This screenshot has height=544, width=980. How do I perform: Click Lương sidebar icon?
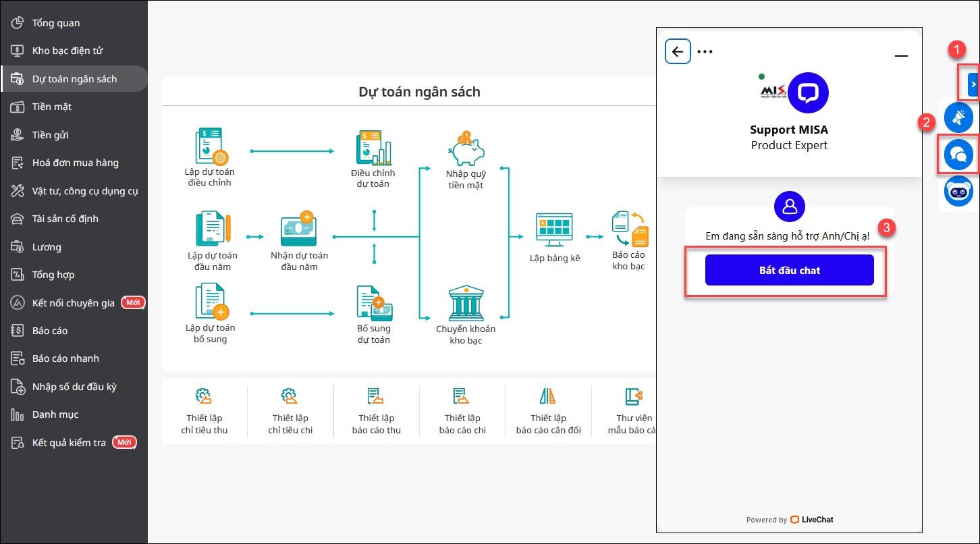tap(18, 247)
